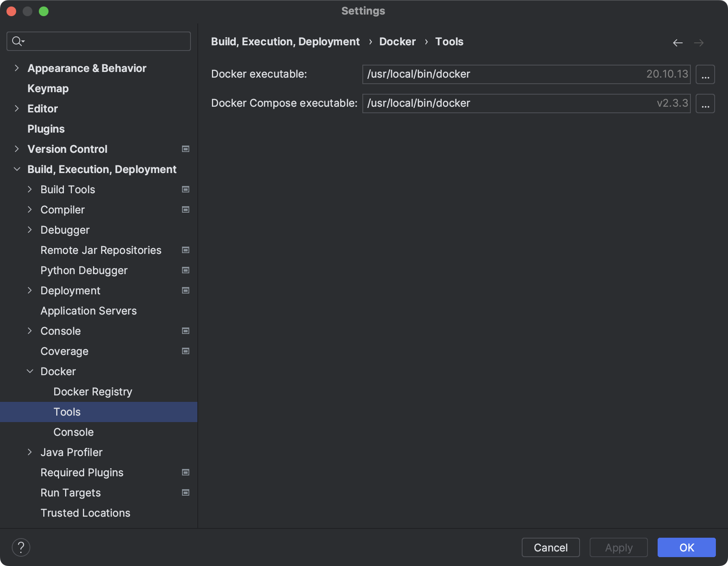Viewport: 728px width, 566px height.
Task: Select Trusted Locations in the sidebar
Action: pyautogui.click(x=85, y=513)
